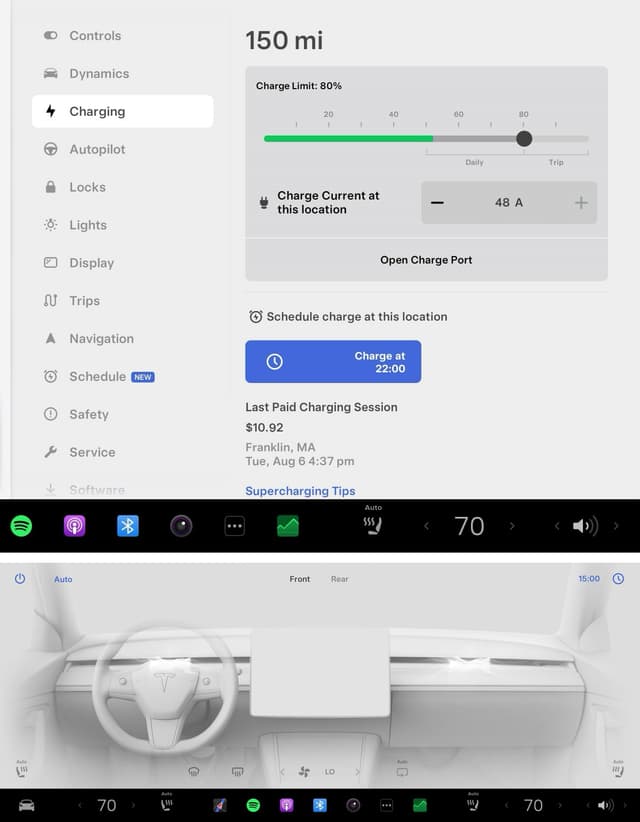This screenshot has height=822, width=640.
Task: Toggle climate power button off
Action: point(20,579)
